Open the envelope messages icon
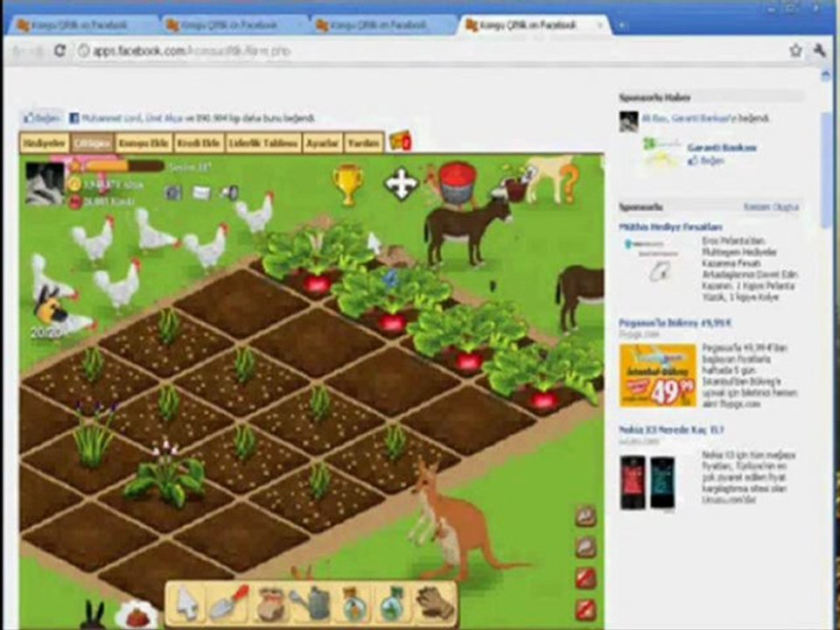This screenshot has height=630, width=840. pos(201,192)
